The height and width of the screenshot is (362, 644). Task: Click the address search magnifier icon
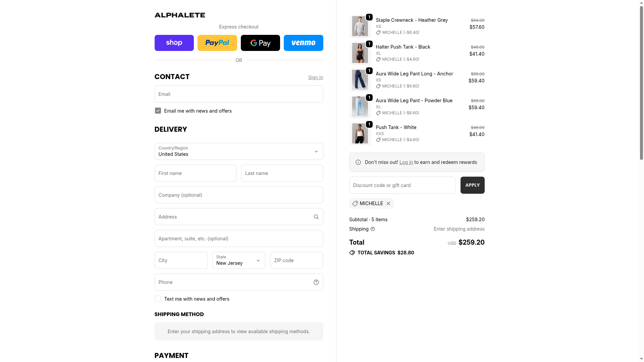click(316, 217)
